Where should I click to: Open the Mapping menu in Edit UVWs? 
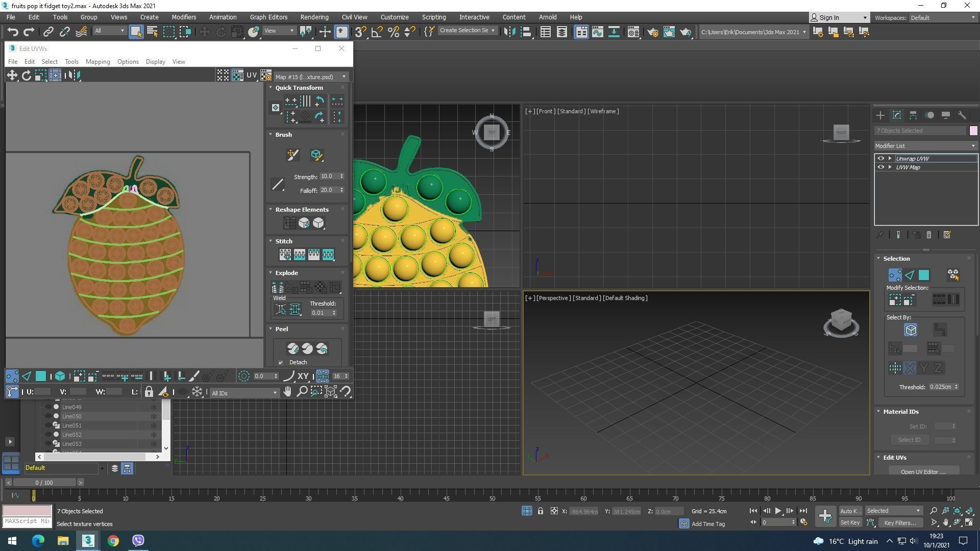pyautogui.click(x=97, y=62)
